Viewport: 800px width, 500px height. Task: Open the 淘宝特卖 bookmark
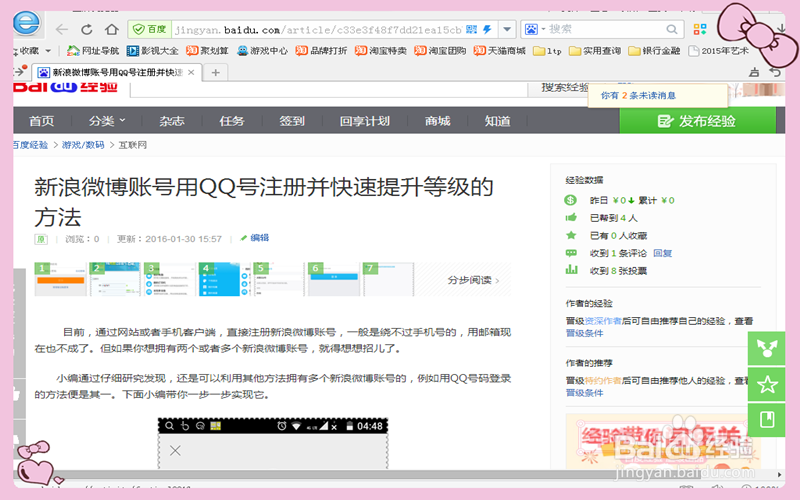(x=381, y=51)
